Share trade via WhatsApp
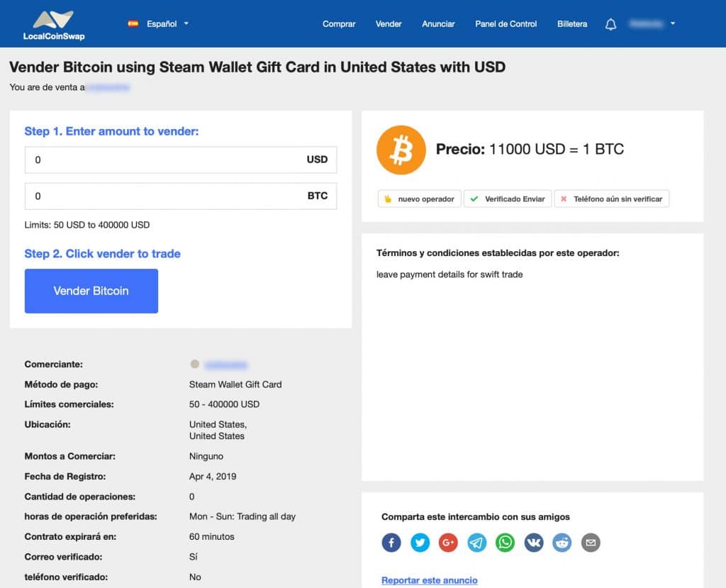This screenshot has height=588, width=726. click(505, 543)
